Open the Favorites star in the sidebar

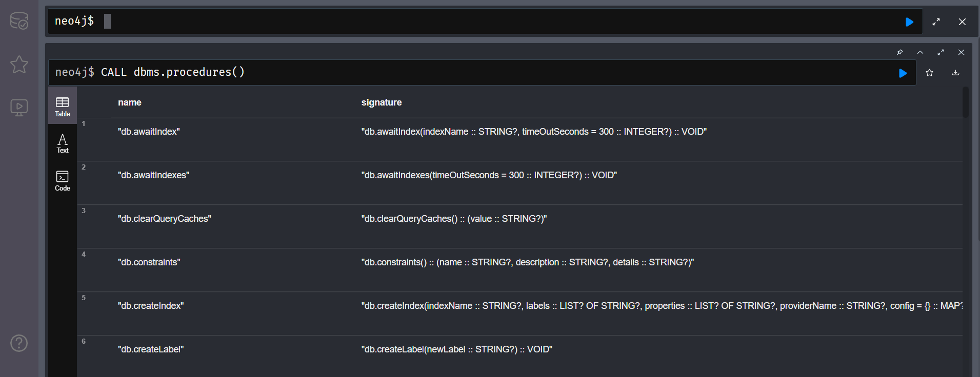(x=19, y=64)
